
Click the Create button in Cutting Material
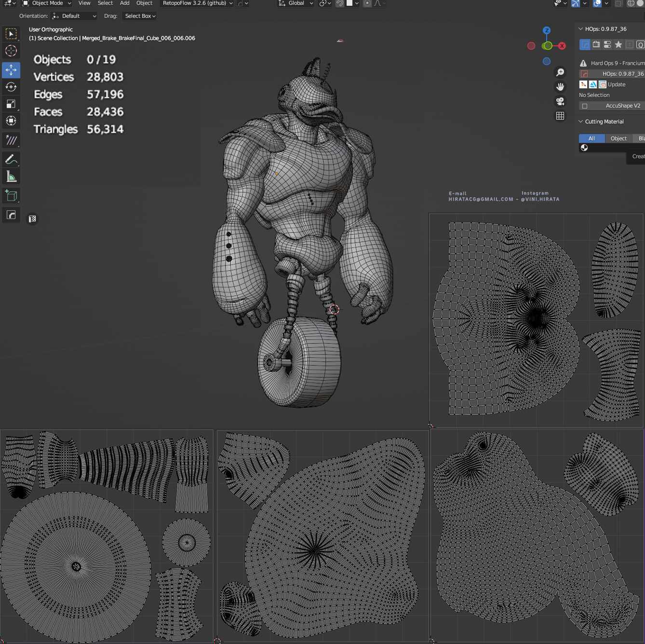pyautogui.click(x=636, y=156)
